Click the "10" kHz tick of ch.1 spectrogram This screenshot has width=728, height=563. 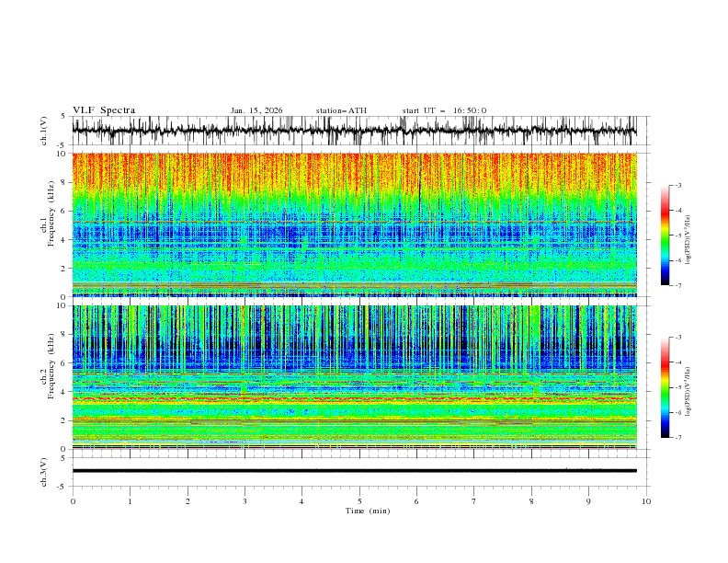pyautogui.click(x=63, y=154)
